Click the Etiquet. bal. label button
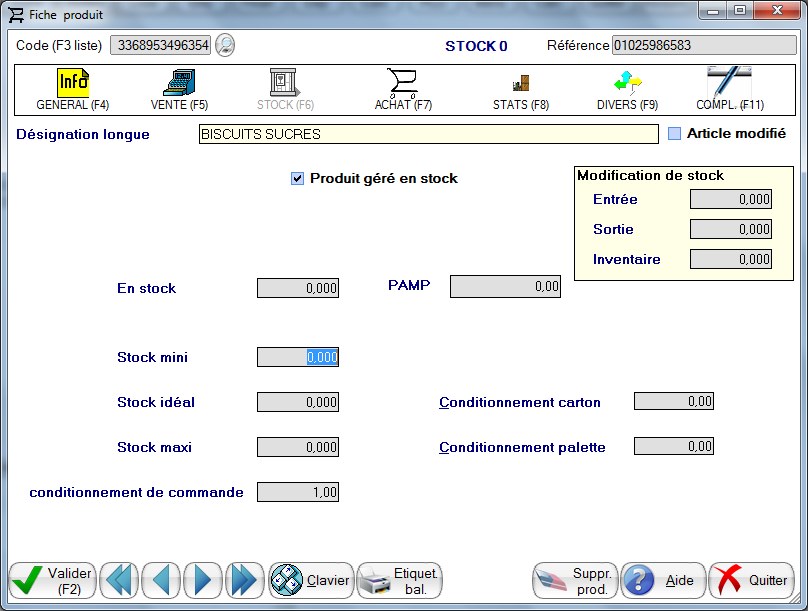808x611 pixels. [399, 580]
